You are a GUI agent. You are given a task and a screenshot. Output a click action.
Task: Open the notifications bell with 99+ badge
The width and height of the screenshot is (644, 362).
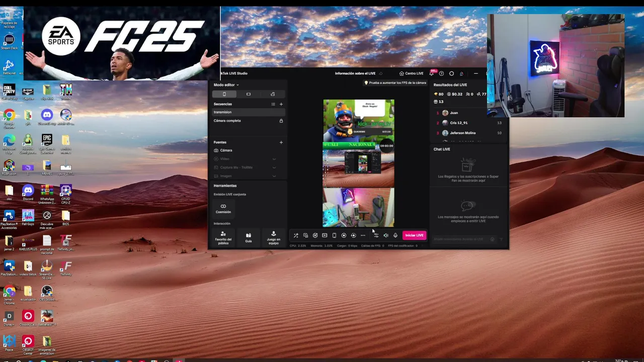coord(432,73)
